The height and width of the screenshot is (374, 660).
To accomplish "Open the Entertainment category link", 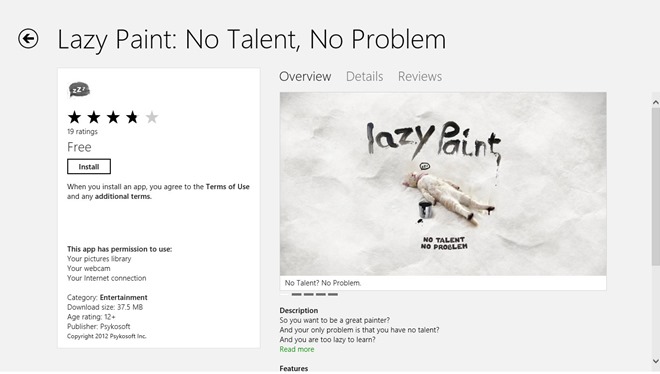I will tap(123, 297).
